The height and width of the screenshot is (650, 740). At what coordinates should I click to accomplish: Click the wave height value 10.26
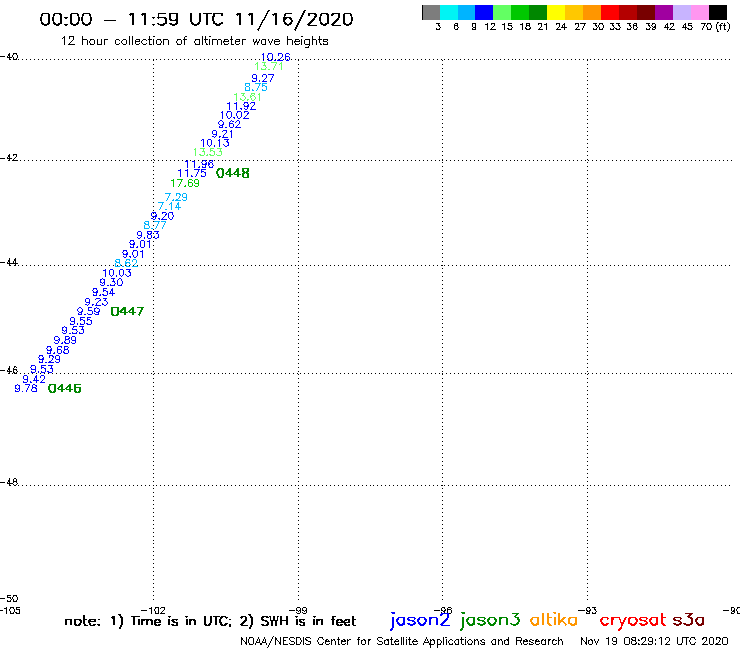click(x=276, y=57)
